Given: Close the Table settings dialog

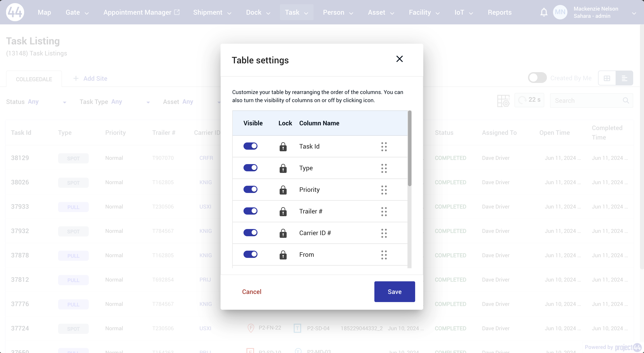Looking at the screenshot, I should [x=400, y=59].
